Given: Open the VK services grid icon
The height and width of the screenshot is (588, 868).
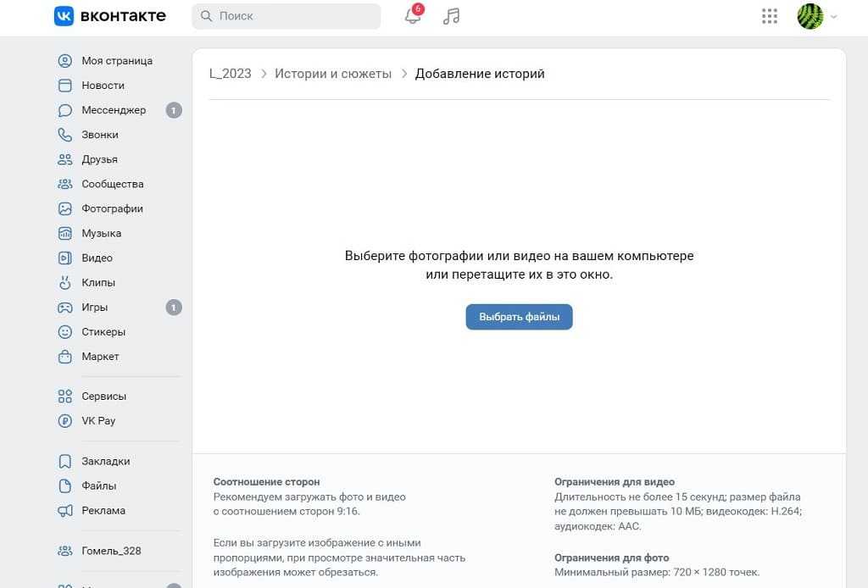Looking at the screenshot, I should pyautogui.click(x=770, y=16).
